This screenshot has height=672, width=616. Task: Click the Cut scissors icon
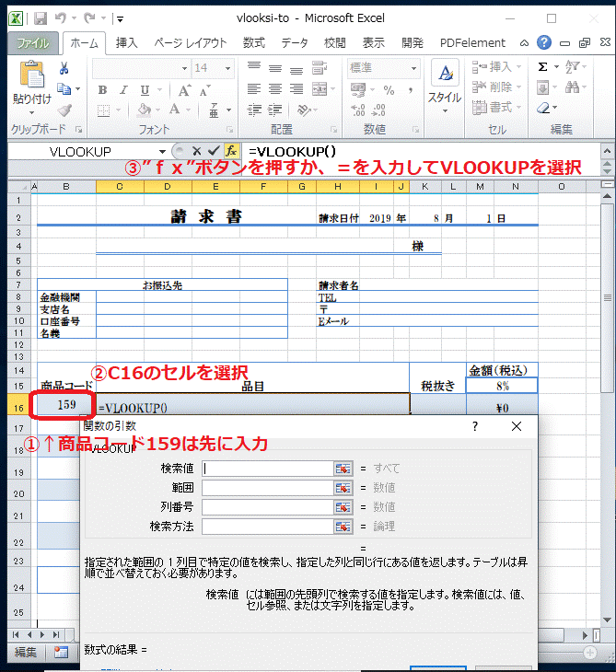click(64, 68)
